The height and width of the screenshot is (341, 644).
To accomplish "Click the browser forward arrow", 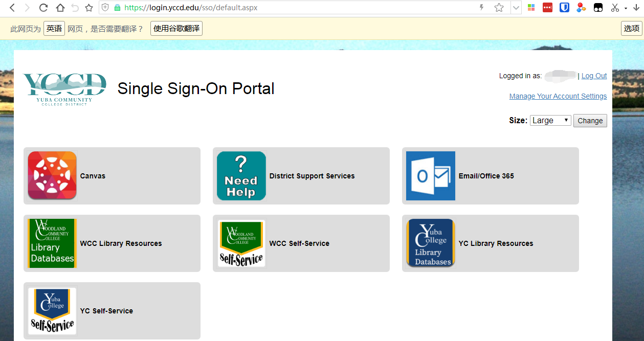I will 28,8.
